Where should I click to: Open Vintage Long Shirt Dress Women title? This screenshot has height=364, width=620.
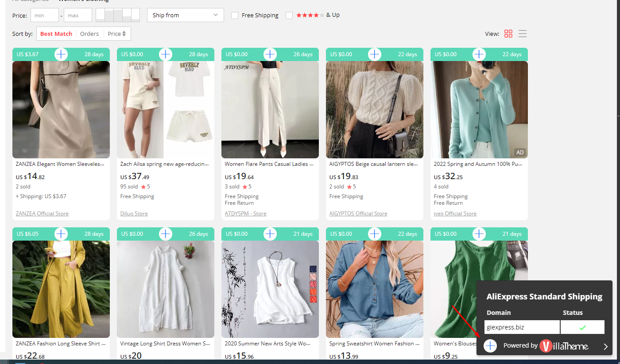[166, 344]
